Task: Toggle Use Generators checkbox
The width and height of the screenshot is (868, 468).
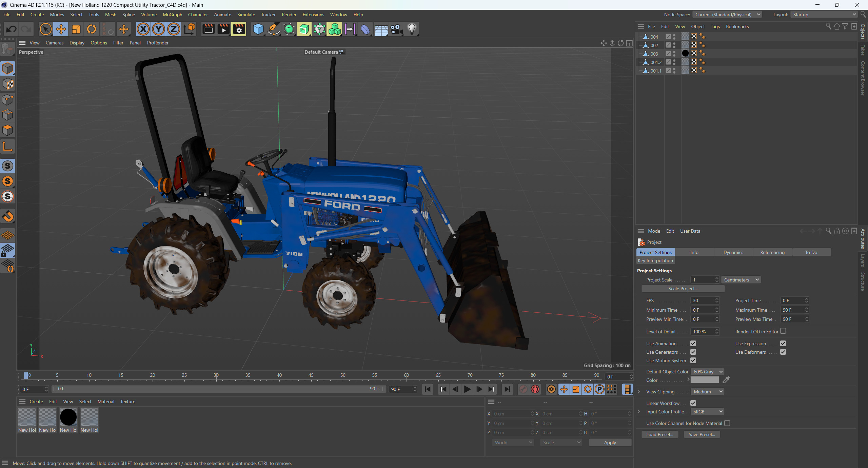Action: (693, 352)
